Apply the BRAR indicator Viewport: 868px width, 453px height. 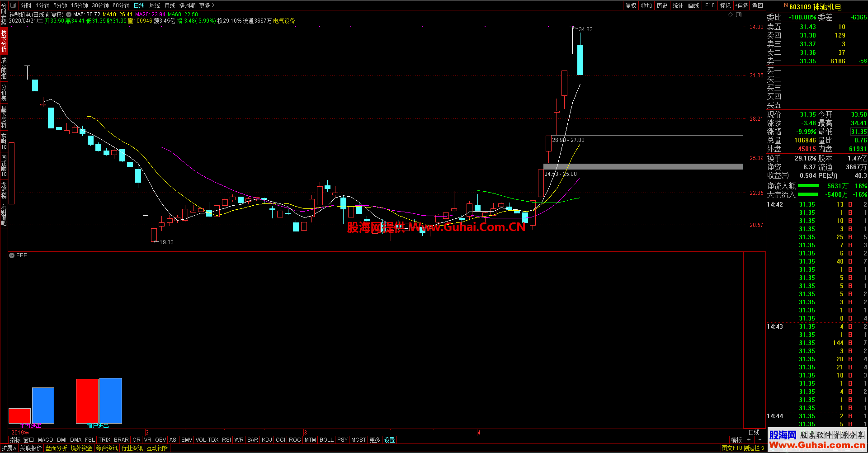click(x=121, y=440)
